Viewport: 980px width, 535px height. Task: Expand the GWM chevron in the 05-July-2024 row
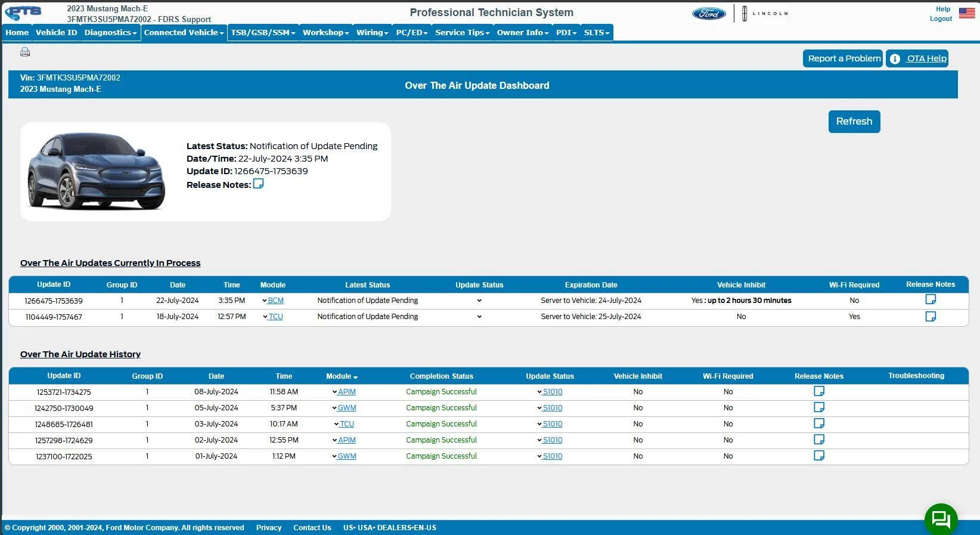pyautogui.click(x=334, y=408)
